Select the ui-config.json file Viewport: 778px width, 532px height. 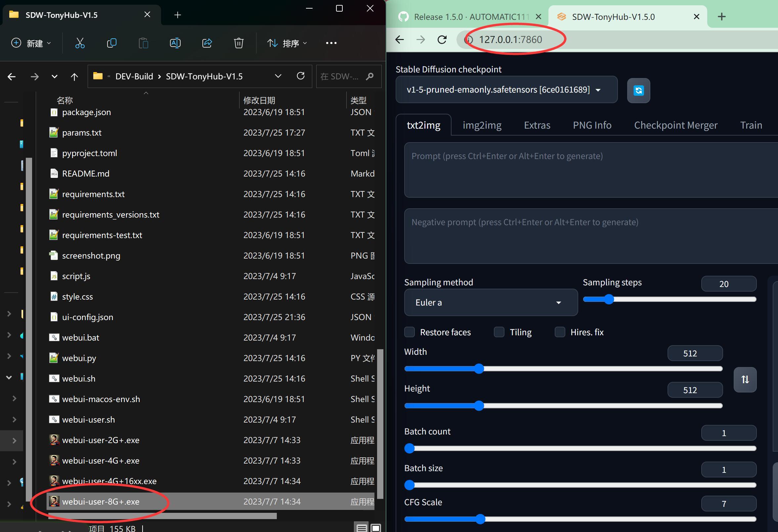pos(210,317)
